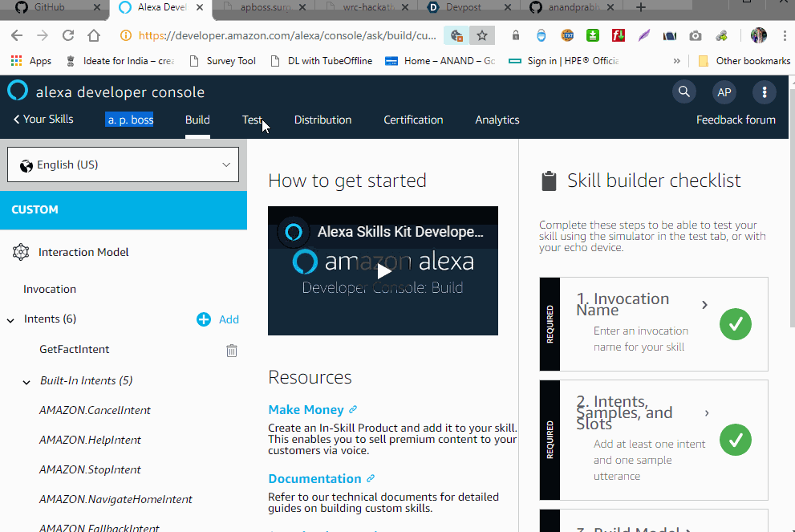The image size is (795, 532).
Task: Open the console three-dot options menu
Action: tap(764, 92)
